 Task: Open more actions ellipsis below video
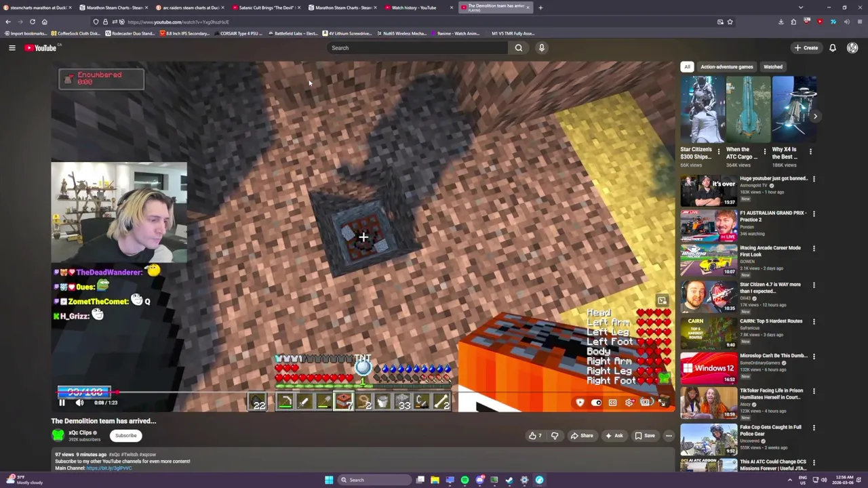pos(669,436)
